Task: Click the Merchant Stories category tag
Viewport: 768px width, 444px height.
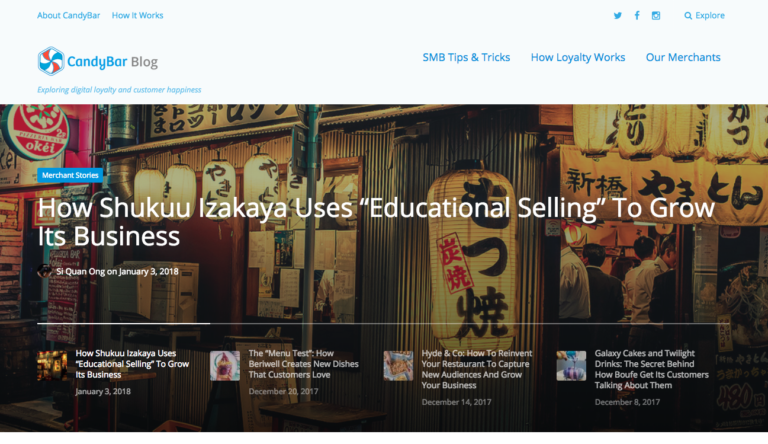Action: pyautogui.click(x=70, y=175)
